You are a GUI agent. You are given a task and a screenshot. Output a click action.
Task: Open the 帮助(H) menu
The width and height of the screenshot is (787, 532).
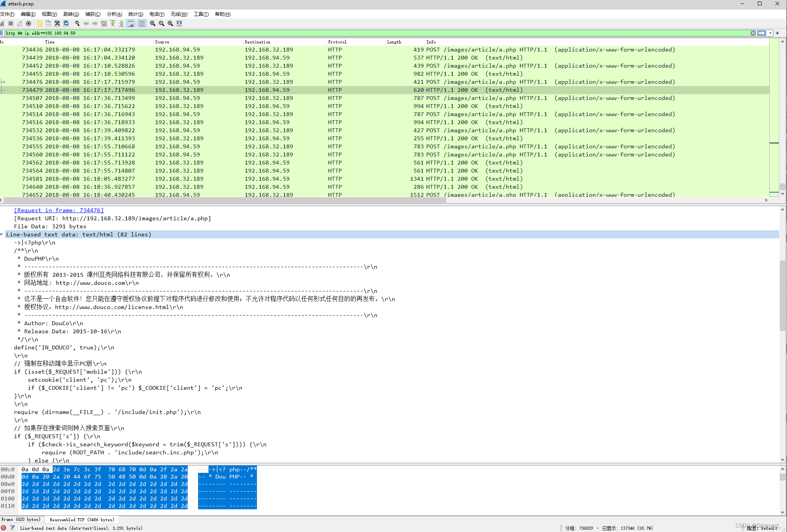(223, 14)
